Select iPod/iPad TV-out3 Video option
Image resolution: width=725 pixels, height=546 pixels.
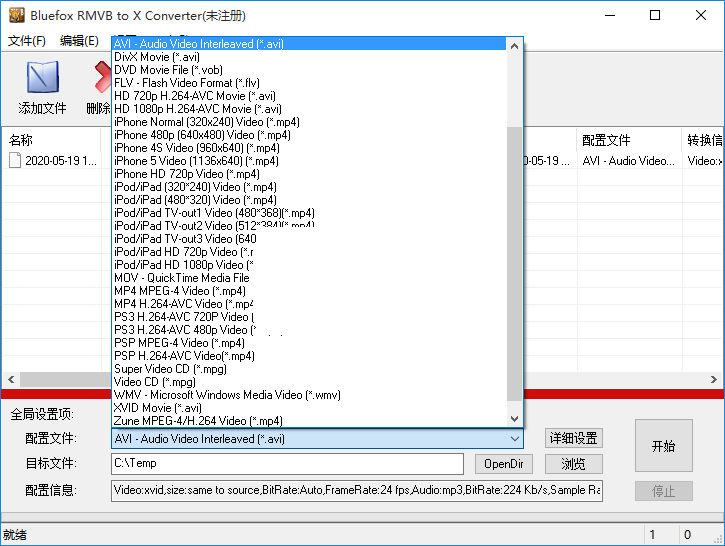(x=309, y=239)
